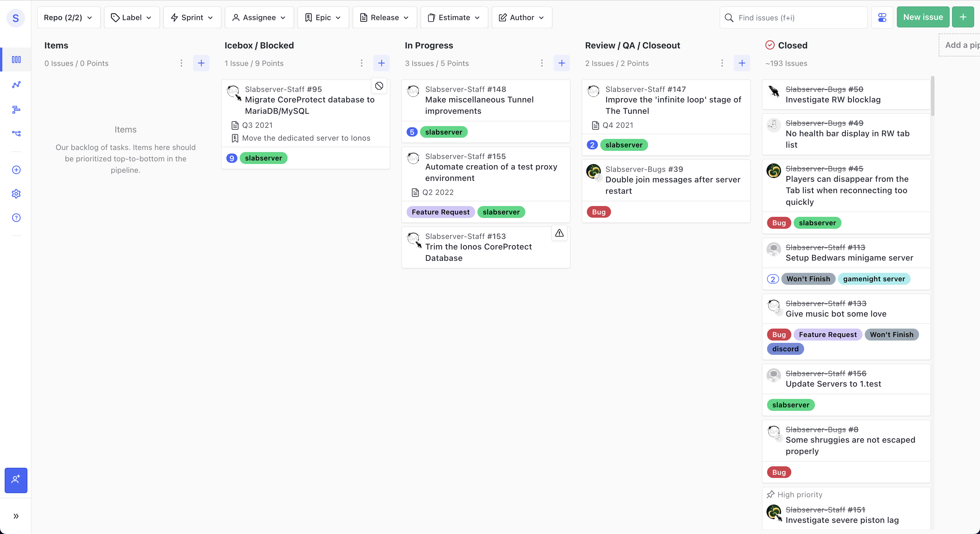Click the invite team member icon
The width and height of the screenshot is (980, 534).
click(x=16, y=479)
